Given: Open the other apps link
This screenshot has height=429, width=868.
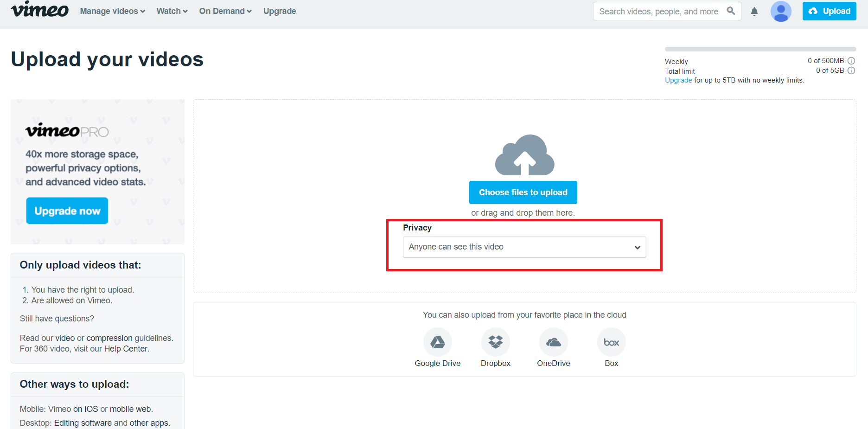Looking at the screenshot, I should coord(149,423).
